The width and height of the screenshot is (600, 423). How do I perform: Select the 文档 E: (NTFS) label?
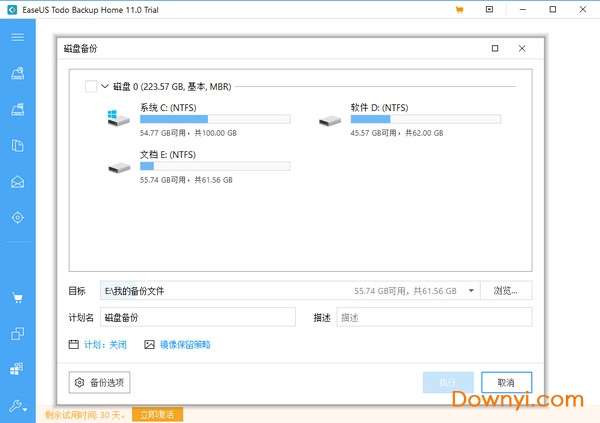coord(168,155)
